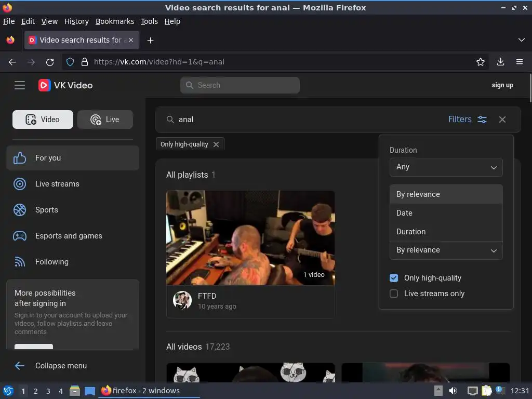Click the firefox - 2 windows taskbar entry

pos(149,391)
